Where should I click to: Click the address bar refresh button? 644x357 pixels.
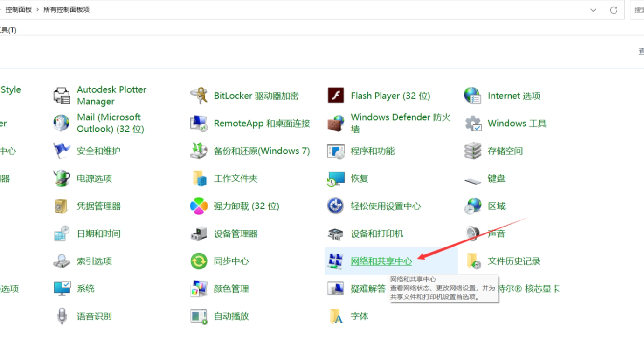coord(614,9)
